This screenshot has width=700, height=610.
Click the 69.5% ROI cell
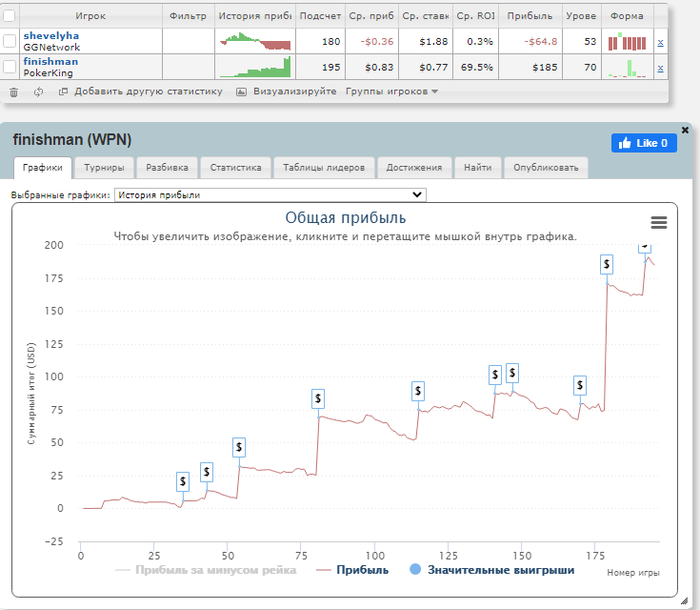[x=476, y=67]
